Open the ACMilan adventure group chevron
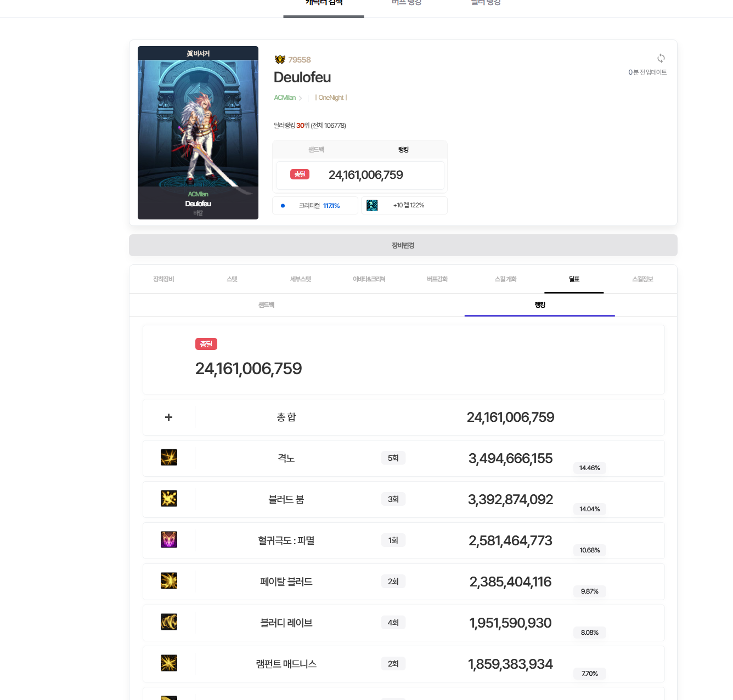 [300, 98]
